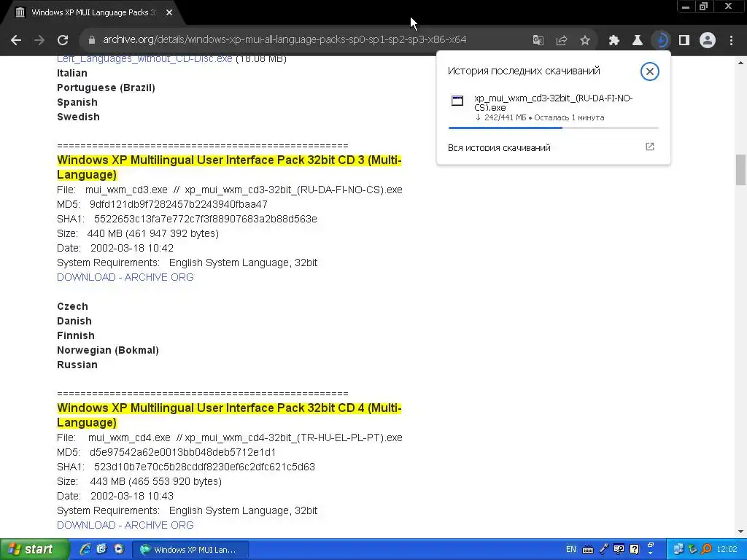Click the taskbar clock 12:02
This screenshot has width=747, height=560.
727,550
